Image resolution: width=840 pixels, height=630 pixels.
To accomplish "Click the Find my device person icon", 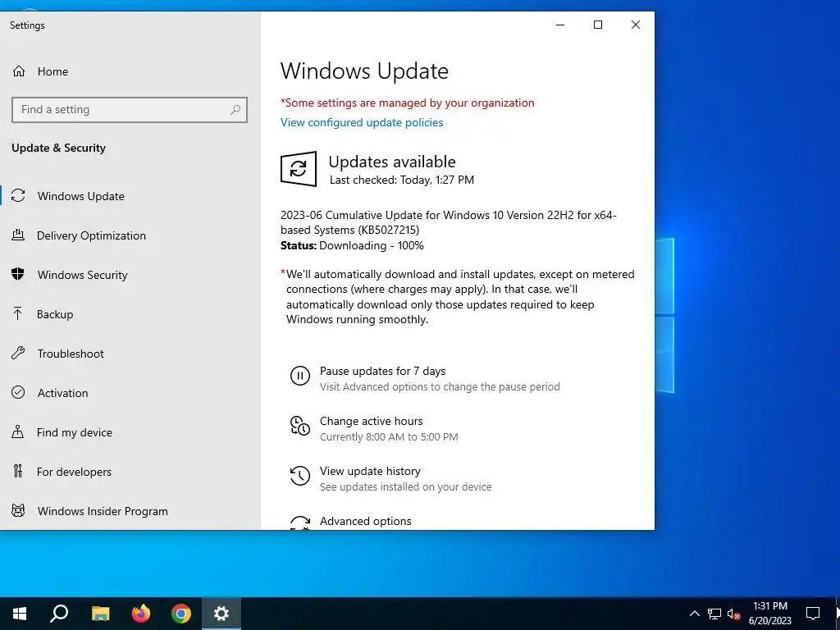I will [18, 431].
